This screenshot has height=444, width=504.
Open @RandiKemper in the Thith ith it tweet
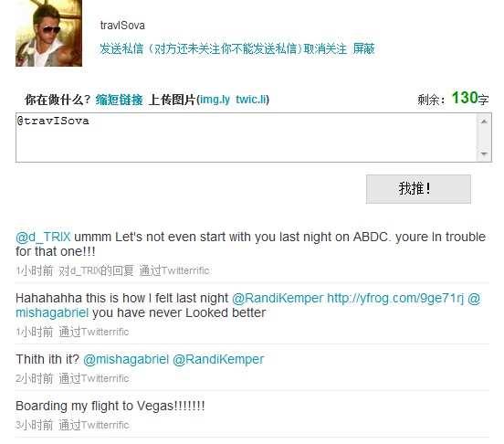pos(218,359)
